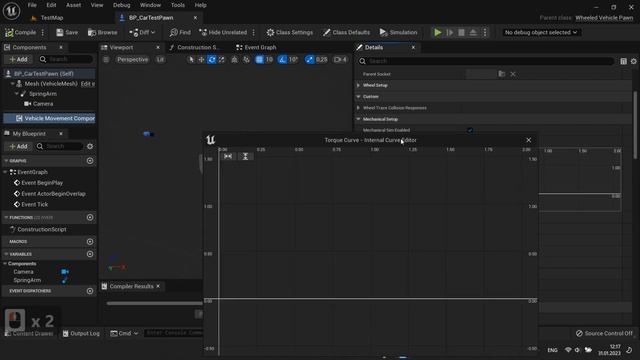Click the Stop playback button

point(461,32)
